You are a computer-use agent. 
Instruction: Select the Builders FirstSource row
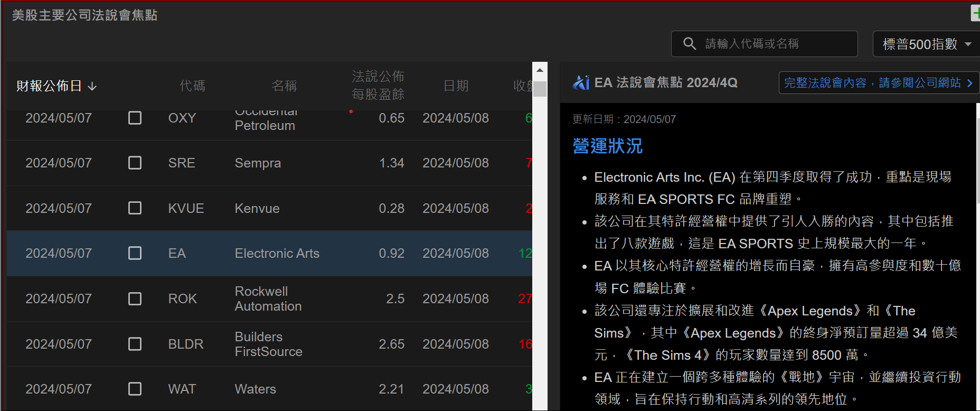(268, 344)
